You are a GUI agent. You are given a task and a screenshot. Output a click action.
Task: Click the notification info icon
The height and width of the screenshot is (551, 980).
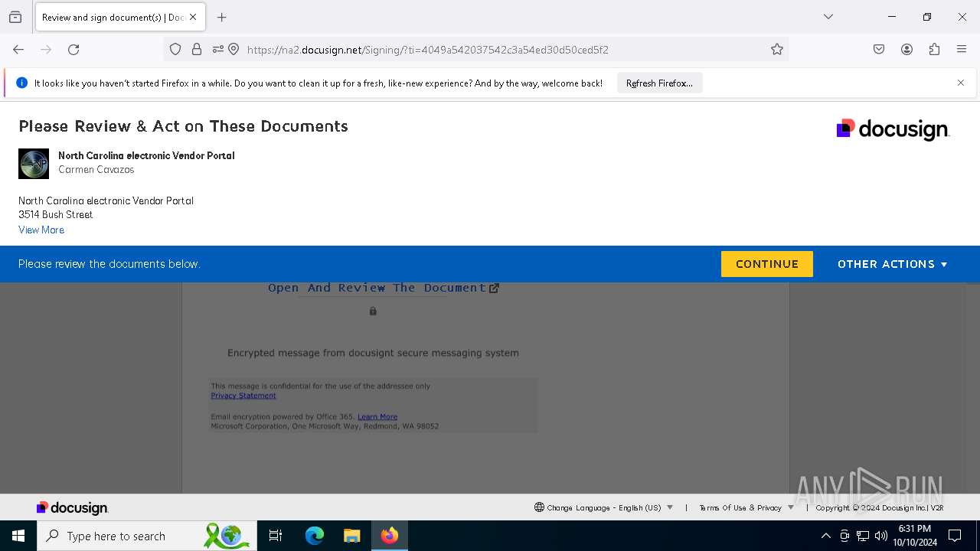coord(21,83)
